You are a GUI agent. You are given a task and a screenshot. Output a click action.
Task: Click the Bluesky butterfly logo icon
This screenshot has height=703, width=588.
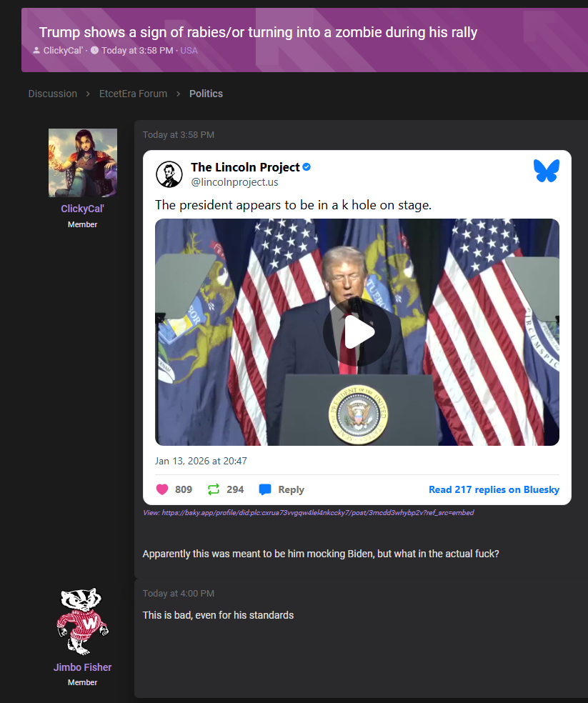point(547,171)
